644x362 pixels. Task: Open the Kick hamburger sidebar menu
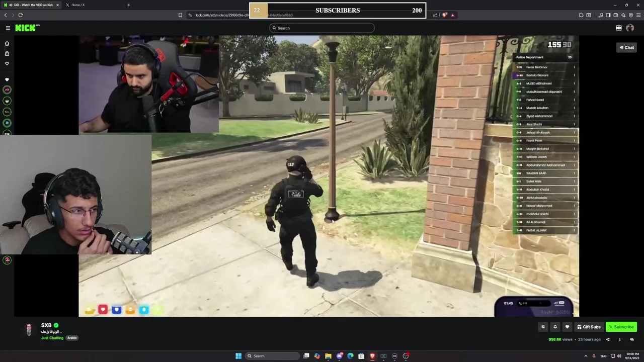point(8,28)
